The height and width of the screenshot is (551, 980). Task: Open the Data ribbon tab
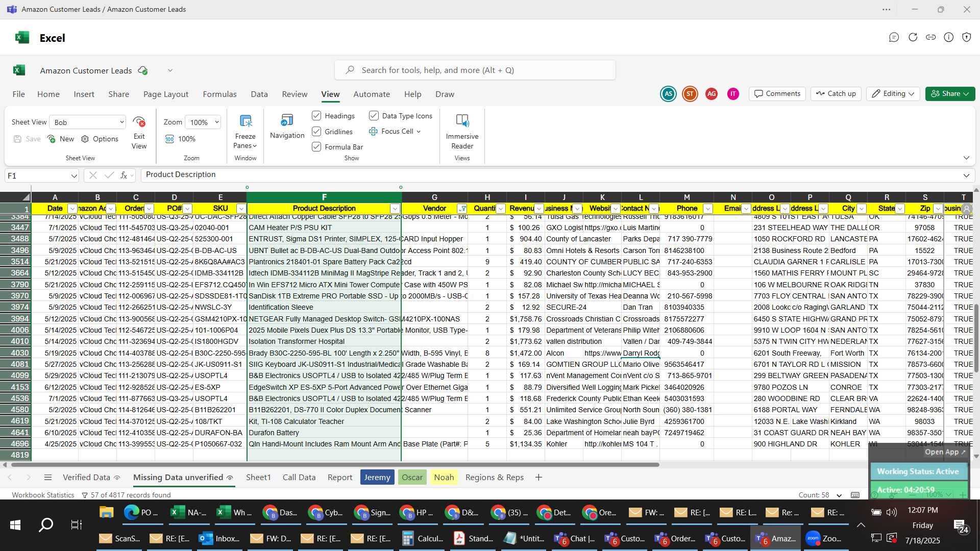(259, 94)
